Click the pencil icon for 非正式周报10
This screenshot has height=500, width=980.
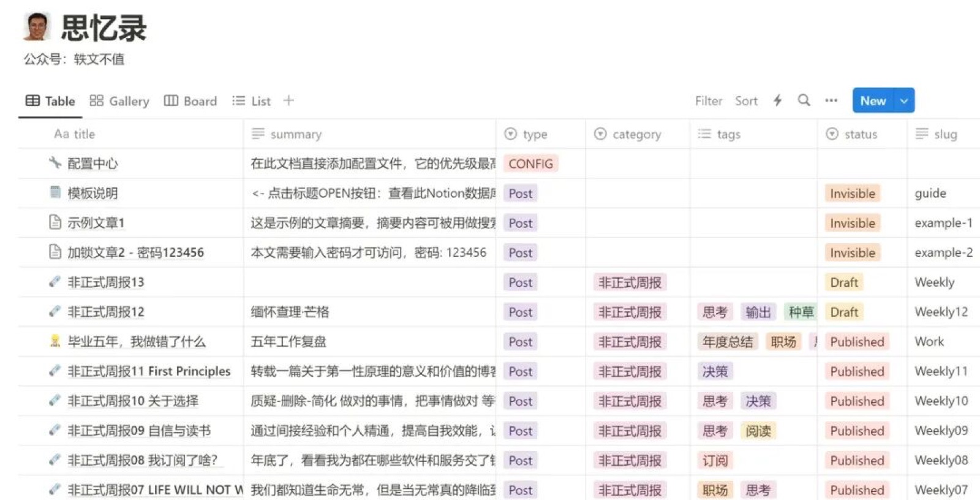point(55,400)
